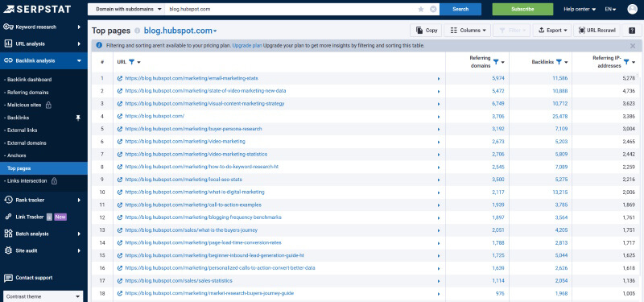The height and width of the screenshot is (302, 644).
Task: Open https://blog.hubspot.com/ root URL link
Action: (155, 116)
